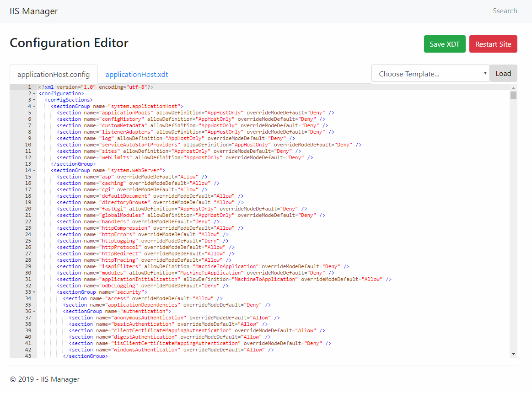Image resolution: width=532 pixels, height=394 pixels.
Task: Restart the site with red button
Action: (493, 44)
